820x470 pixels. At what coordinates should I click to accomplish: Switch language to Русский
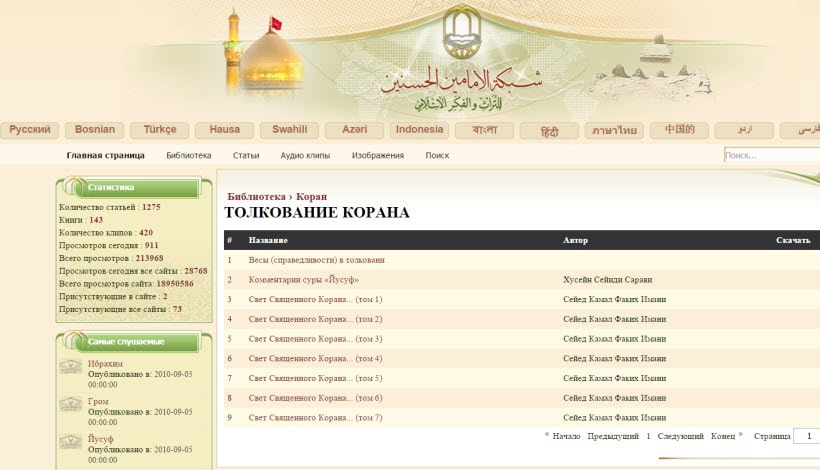click(30, 130)
